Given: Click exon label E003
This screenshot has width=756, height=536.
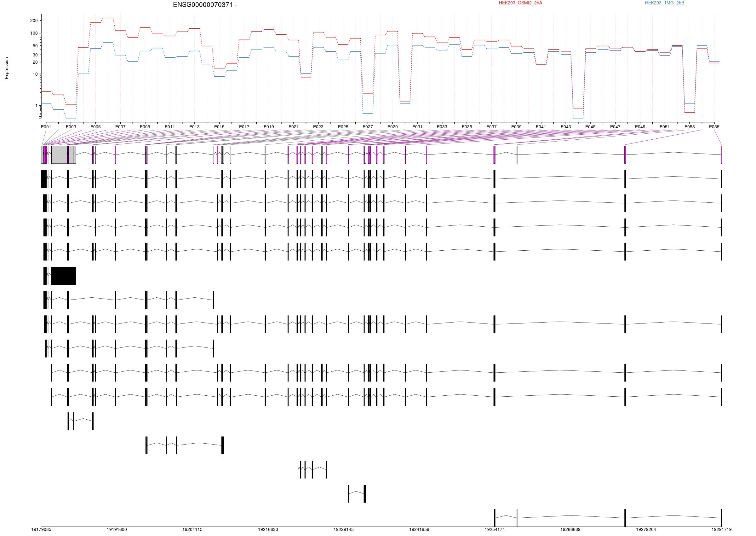Looking at the screenshot, I should click(71, 127).
